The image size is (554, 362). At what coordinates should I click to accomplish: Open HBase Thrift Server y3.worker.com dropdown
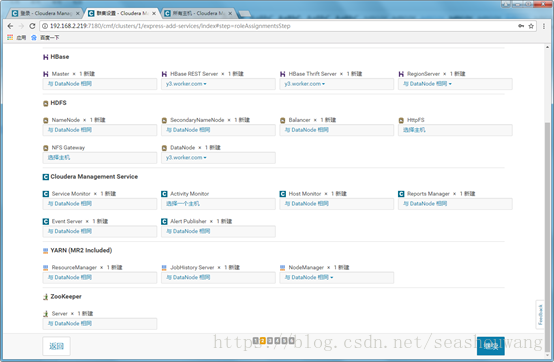click(x=305, y=84)
